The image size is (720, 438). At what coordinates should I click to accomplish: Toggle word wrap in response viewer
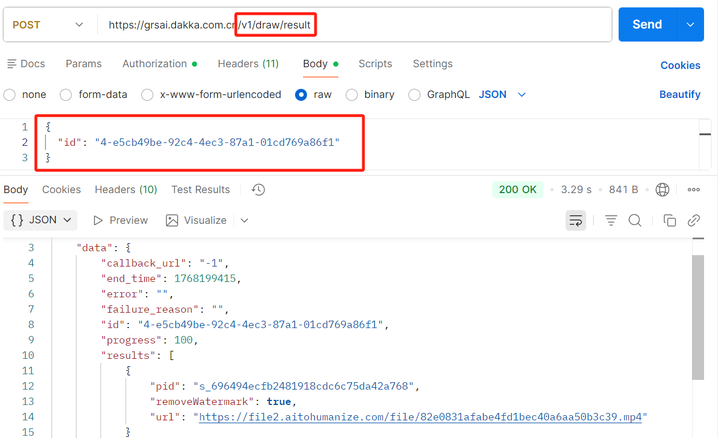click(576, 220)
